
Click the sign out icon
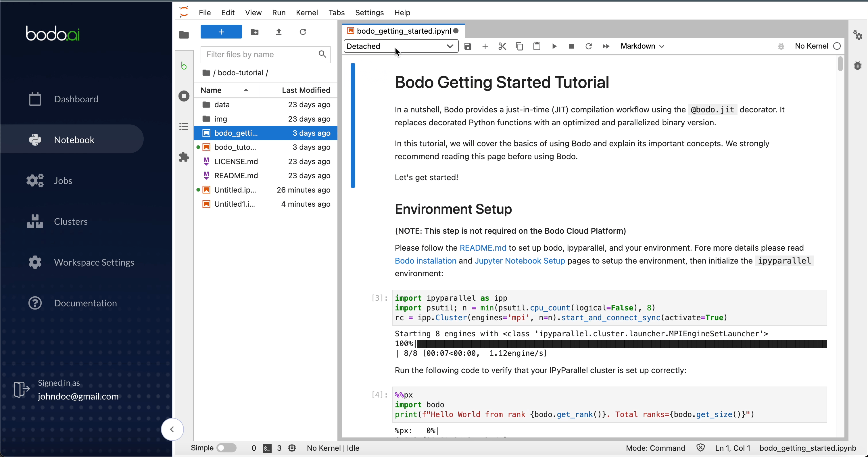pyautogui.click(x=21, y=389)
